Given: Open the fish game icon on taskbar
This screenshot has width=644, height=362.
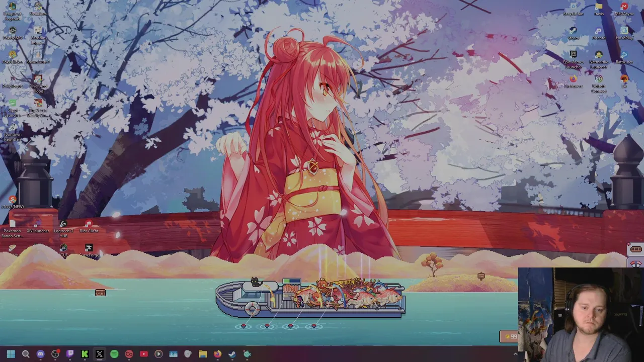Looking at the screenshot, I should (247, 354).
